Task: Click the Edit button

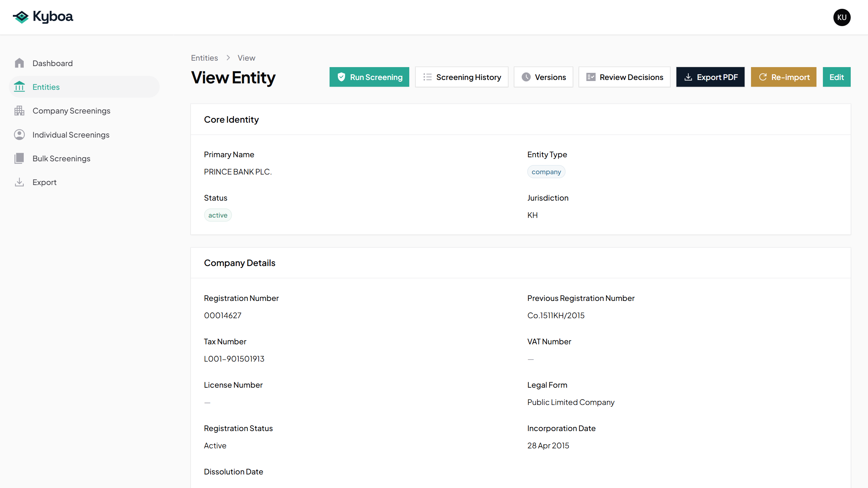Action: (x=836, y=77)
